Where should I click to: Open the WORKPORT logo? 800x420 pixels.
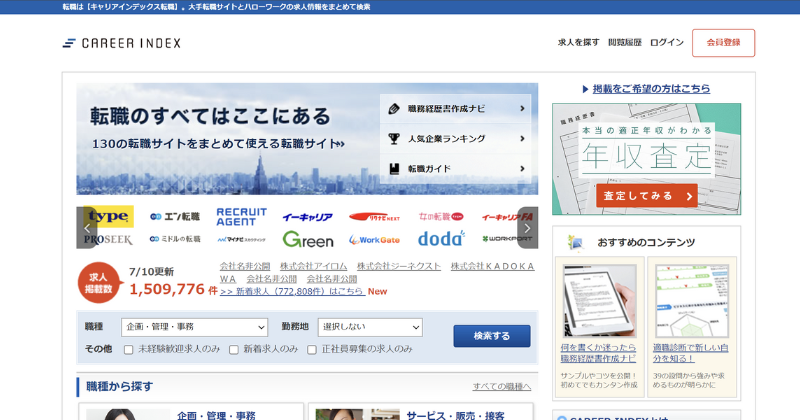coord(507,239)
